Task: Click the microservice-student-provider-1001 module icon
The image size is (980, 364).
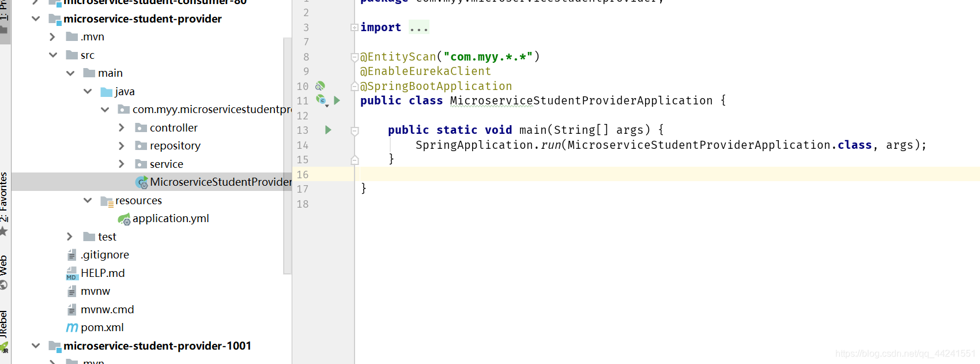Action: point(55,347)
